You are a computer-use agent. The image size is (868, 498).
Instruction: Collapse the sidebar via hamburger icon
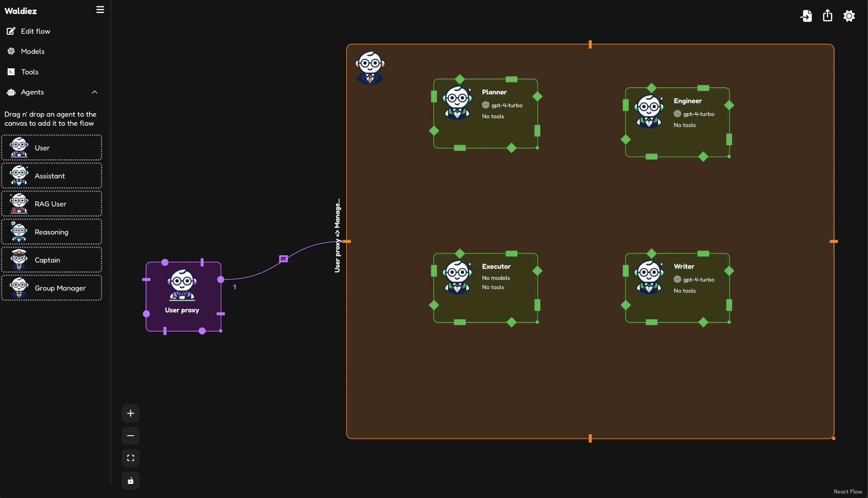click(x=100, y=9)
